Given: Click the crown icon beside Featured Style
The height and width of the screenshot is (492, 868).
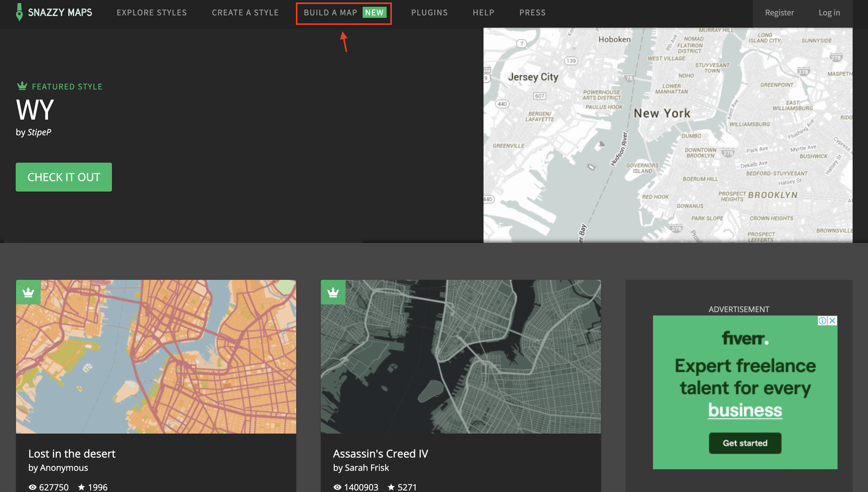Looking at the screenshot, I should 22,86.
